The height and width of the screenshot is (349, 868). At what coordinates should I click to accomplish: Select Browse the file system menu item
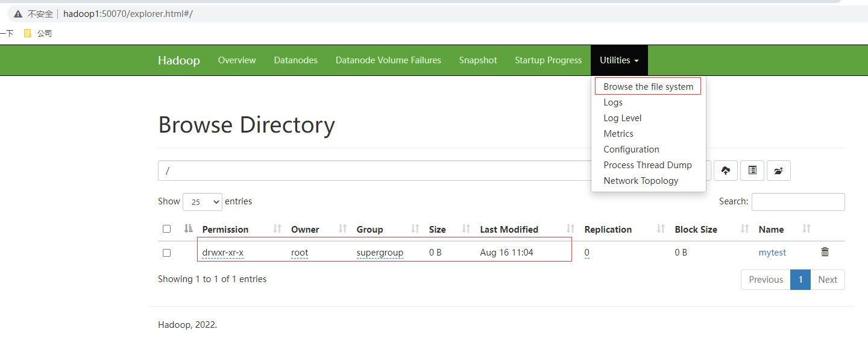point(649,86)
